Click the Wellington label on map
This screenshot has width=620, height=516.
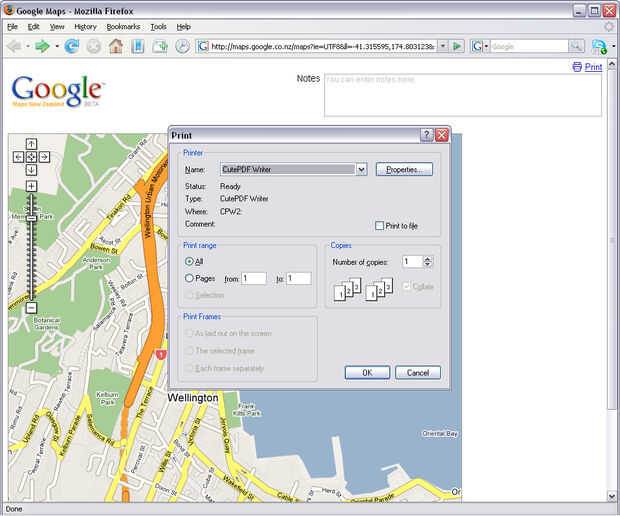193,398
